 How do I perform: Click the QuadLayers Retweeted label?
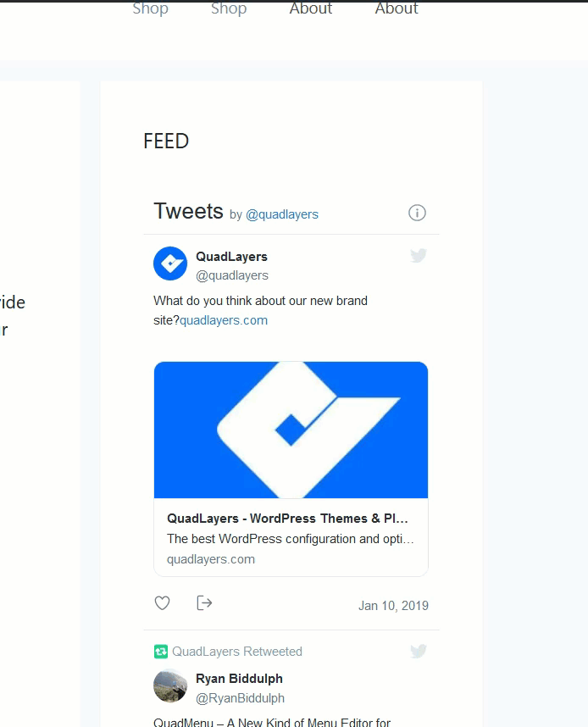tap(237, 652)
